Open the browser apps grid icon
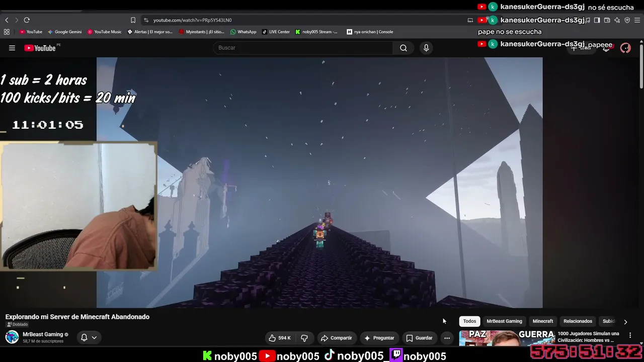Viewport: 644px width, 362px height. point(7,32)
